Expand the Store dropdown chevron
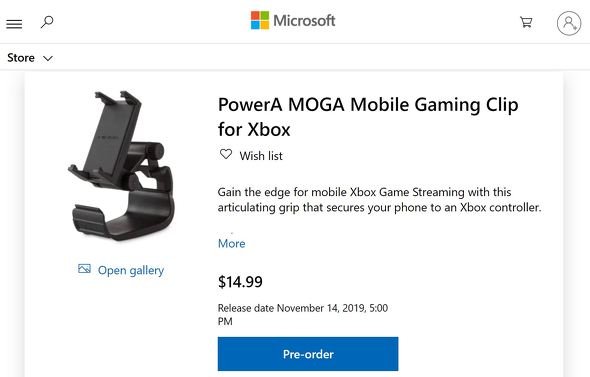This screenshot has height=377, width=590. coord(48,58)
